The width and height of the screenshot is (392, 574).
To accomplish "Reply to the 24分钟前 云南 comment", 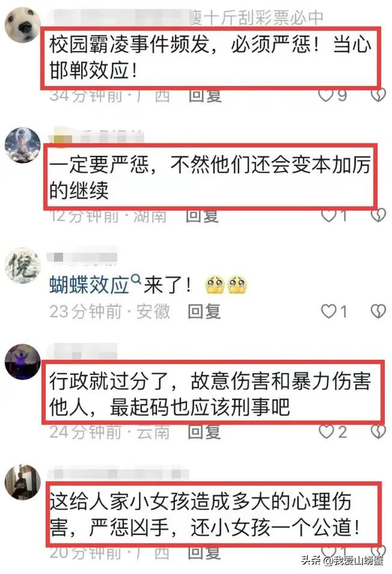I will pyautogui.click(x=204, y=432).
